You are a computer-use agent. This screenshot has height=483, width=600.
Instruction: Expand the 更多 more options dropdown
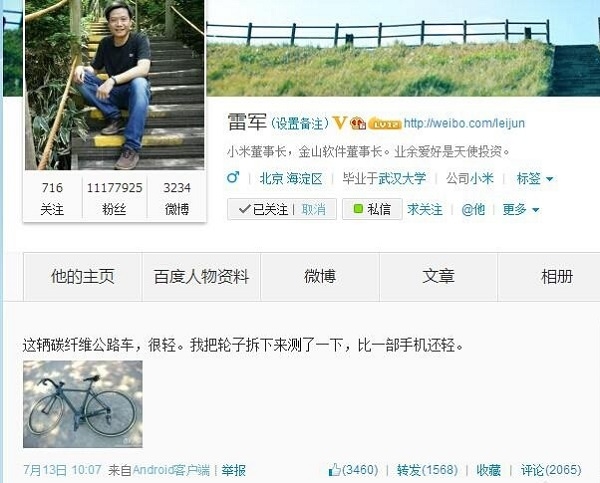tap(521, 209)
